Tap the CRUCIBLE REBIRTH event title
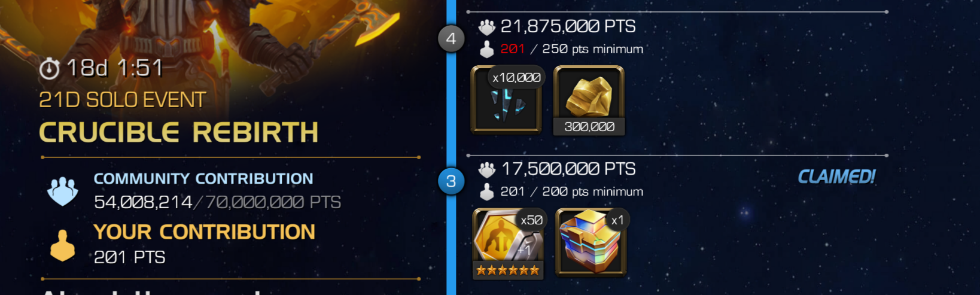The width and height of the screenshot is (980, 295). 179,133
